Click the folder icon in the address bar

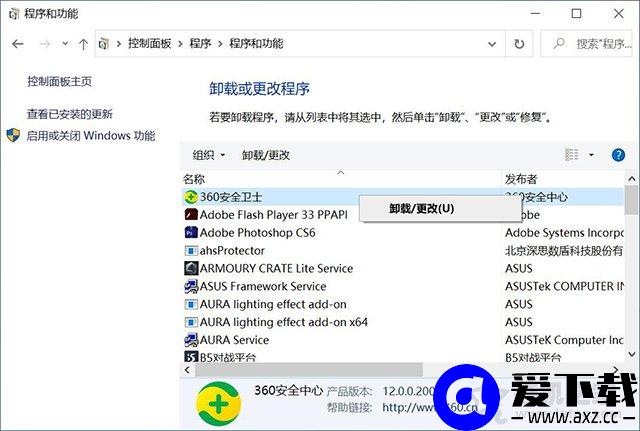click(104, 43)
